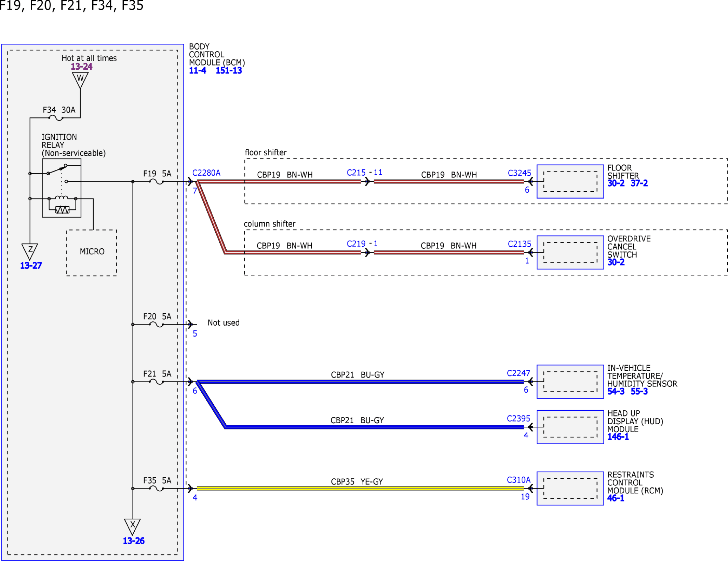The image size is (728, 561).
Task: Open BCM reference 11-4
Action: [198, 71]
